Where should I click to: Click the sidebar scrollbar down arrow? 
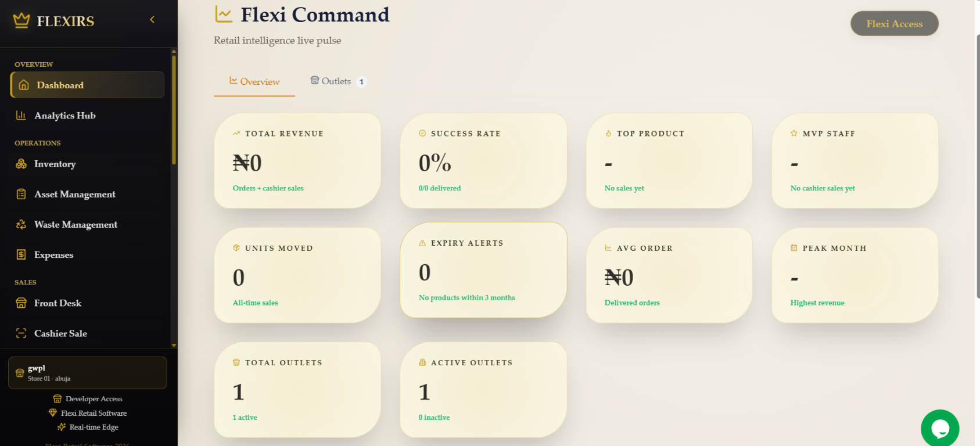pos(174,346)
